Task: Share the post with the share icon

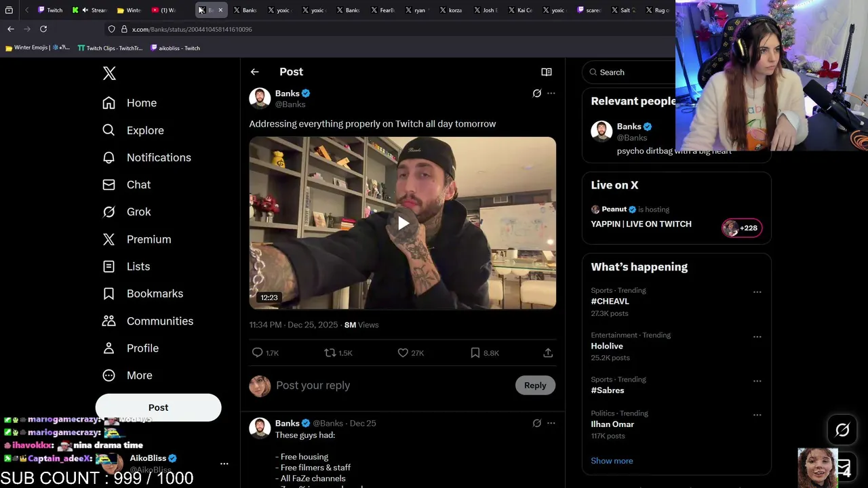Action: 548,352
